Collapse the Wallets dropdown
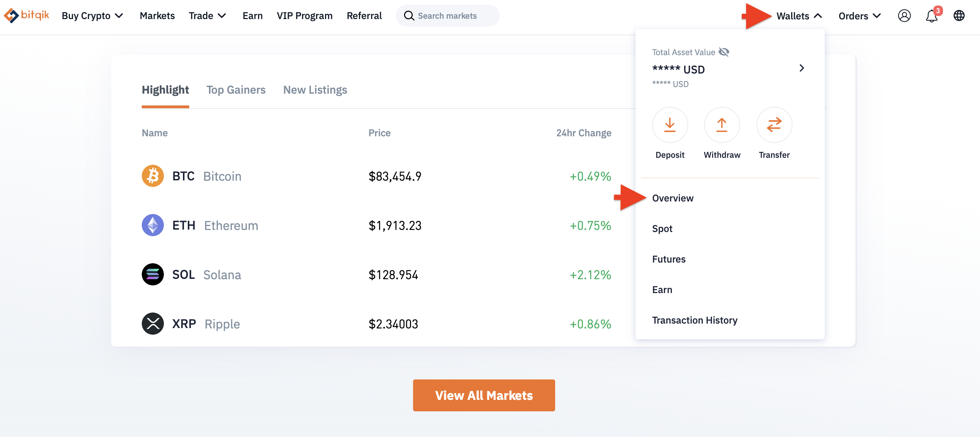The height and width of the screenshot is (437, 980). (x=799, y=16)
